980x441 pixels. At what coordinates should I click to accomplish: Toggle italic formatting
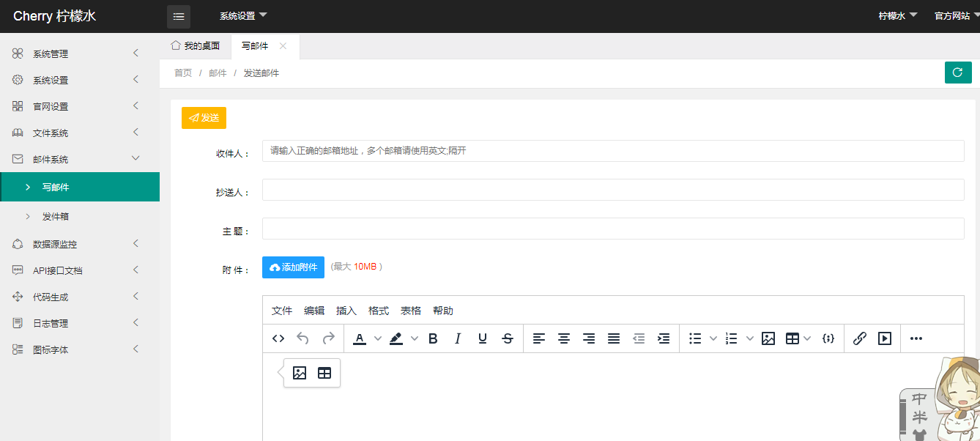click(x=458, y=338)
